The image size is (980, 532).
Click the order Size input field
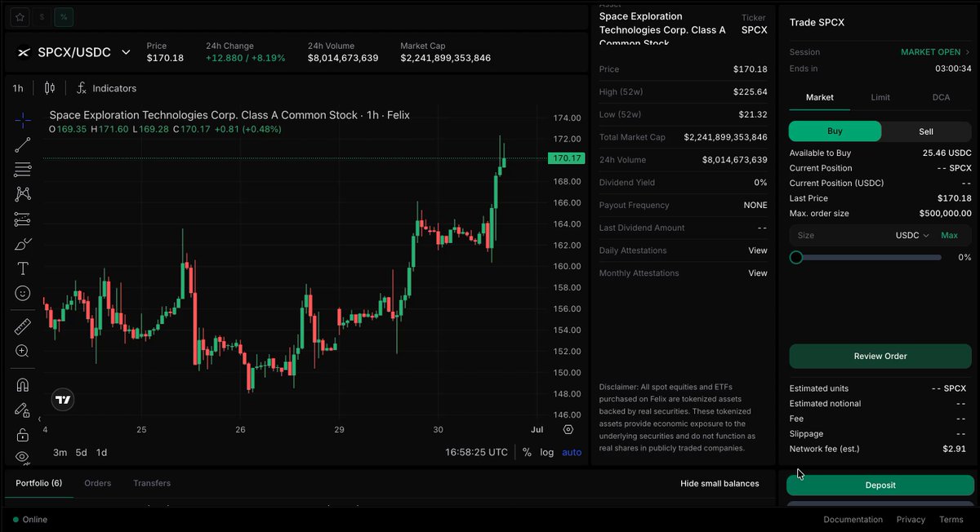[840, 235]
